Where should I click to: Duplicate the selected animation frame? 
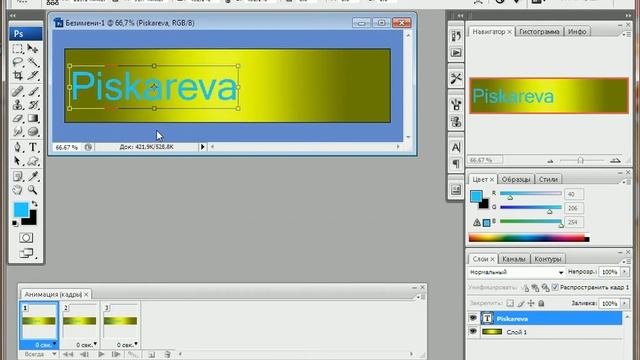(151, 354)
